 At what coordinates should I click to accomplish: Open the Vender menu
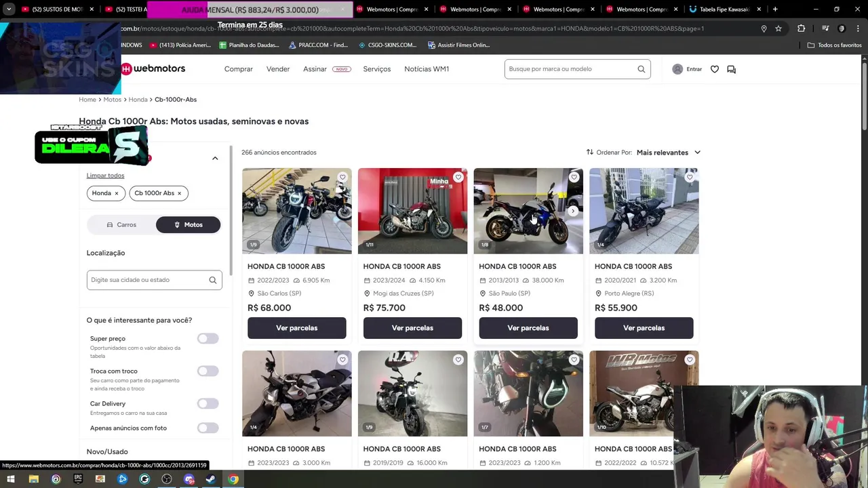278,69
